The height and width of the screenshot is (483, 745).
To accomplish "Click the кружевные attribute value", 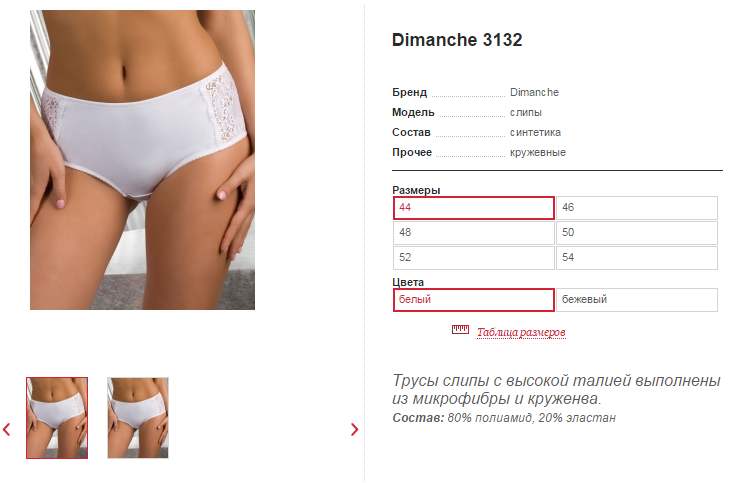I will [x=538, y=152].
